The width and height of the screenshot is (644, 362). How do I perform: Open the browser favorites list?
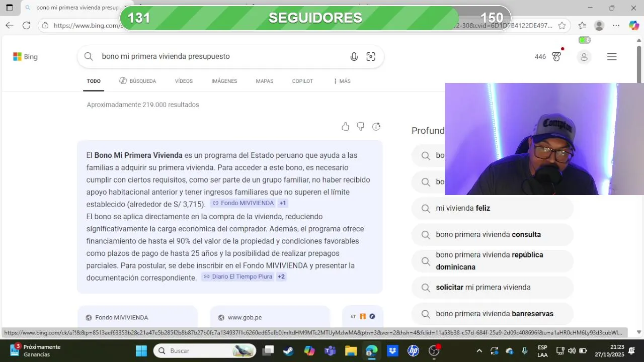582,25
